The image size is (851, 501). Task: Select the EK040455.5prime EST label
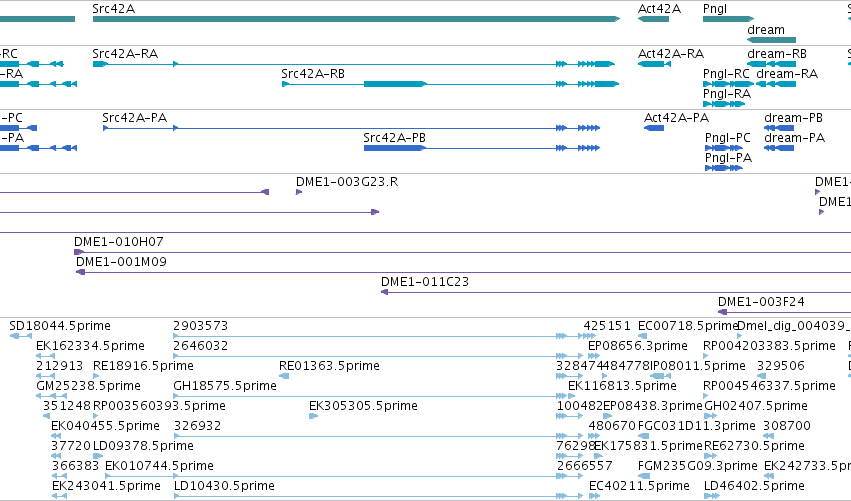(105, 426)
